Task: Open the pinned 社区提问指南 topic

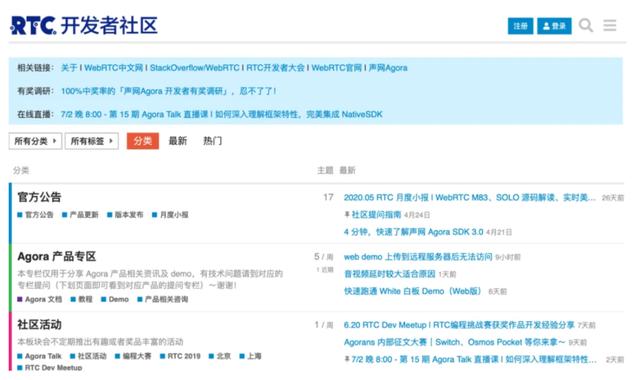Action: (376, 215)
